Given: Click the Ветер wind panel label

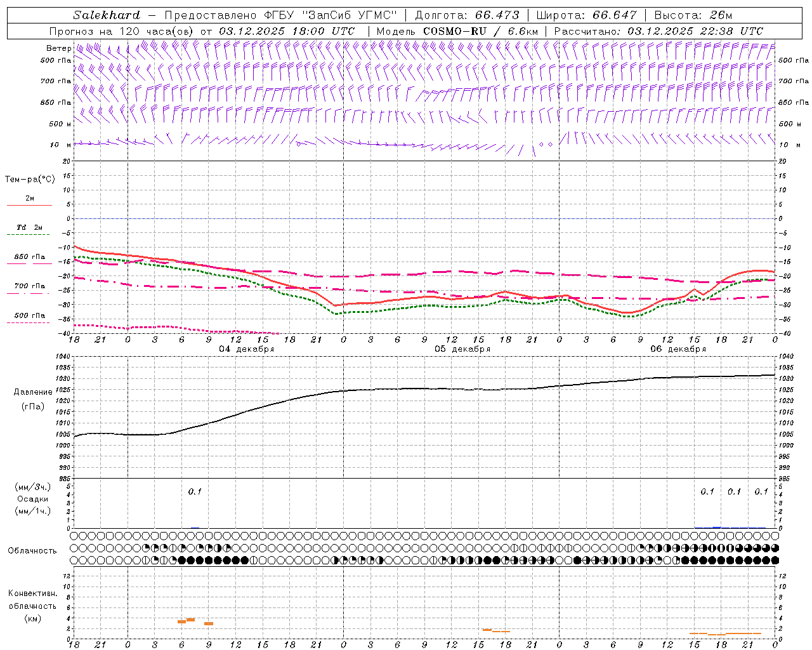Looking at the screenshot, I should coord(58,48).
